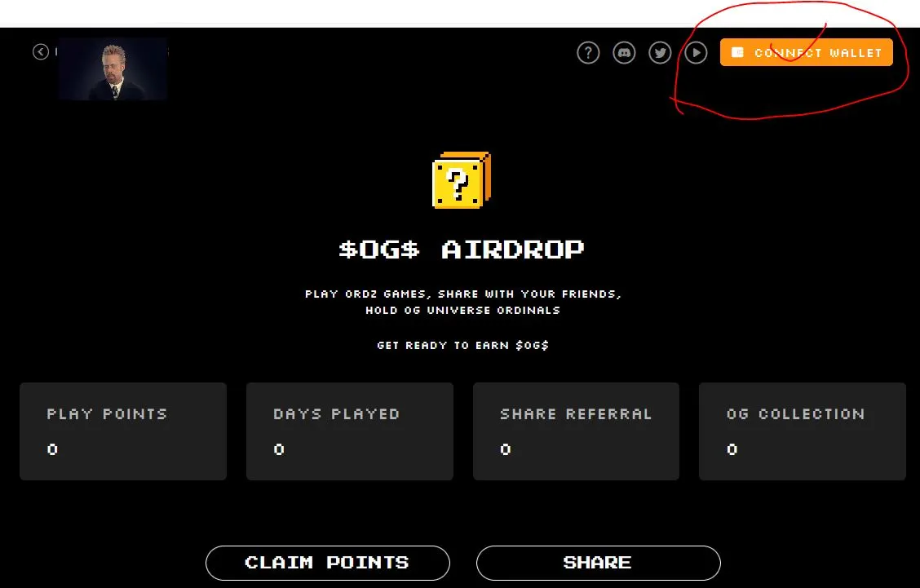
Task: Click the yellow question mark block
Action: click(461, 180)
